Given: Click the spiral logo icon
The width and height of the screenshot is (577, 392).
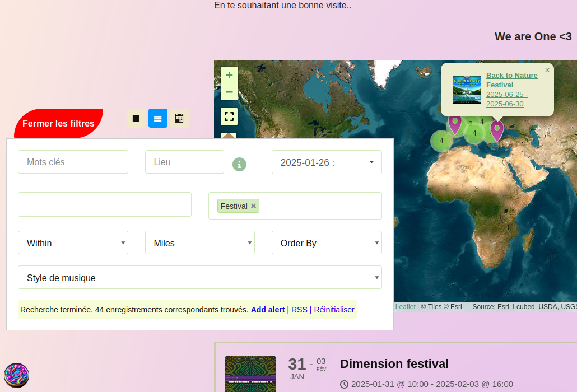Looking at the screenshot, I should click(x=16, y=375).
